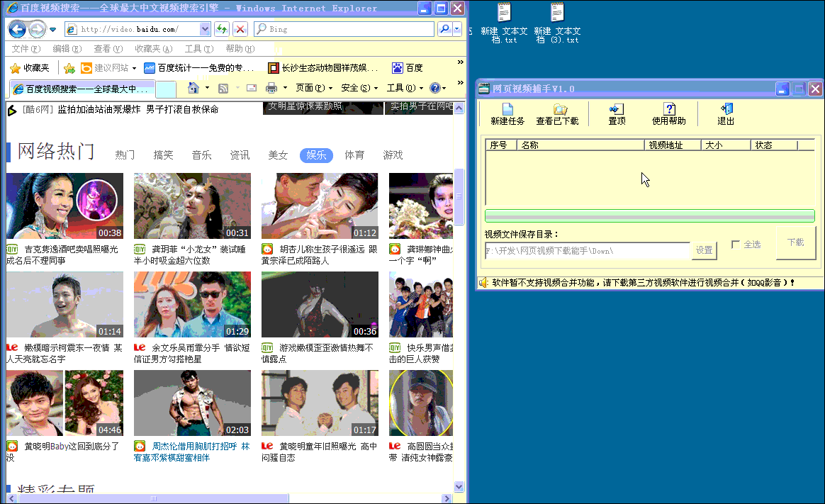
Task: Select the 娱乐 category tab
Action: pyautogui.click(x=316, y=155)
